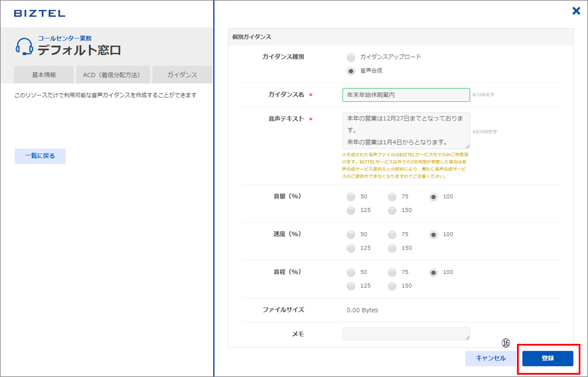The image size is (588, 377).
Task: Click the 個別ガイダンス section header
Action: 401,37
